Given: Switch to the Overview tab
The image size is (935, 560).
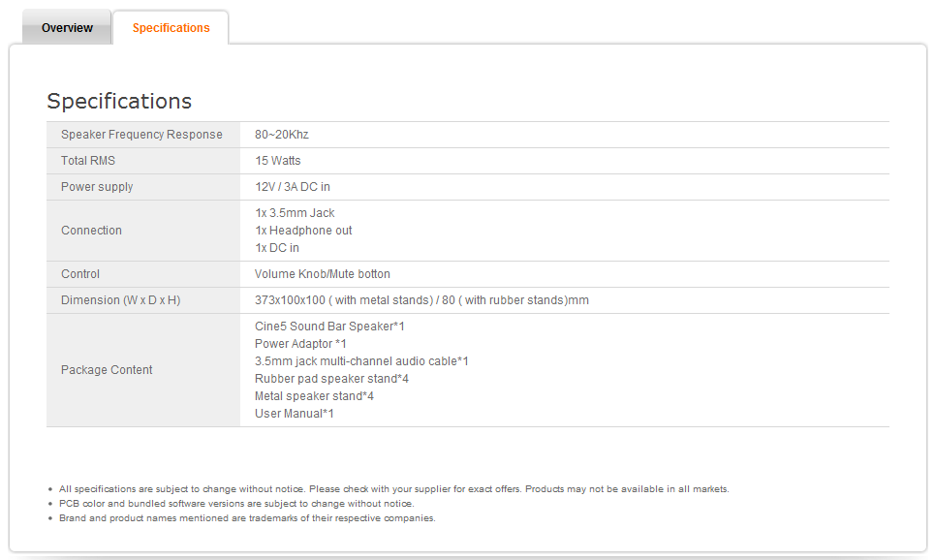Looking at the screenshot, I should (67, 27).
